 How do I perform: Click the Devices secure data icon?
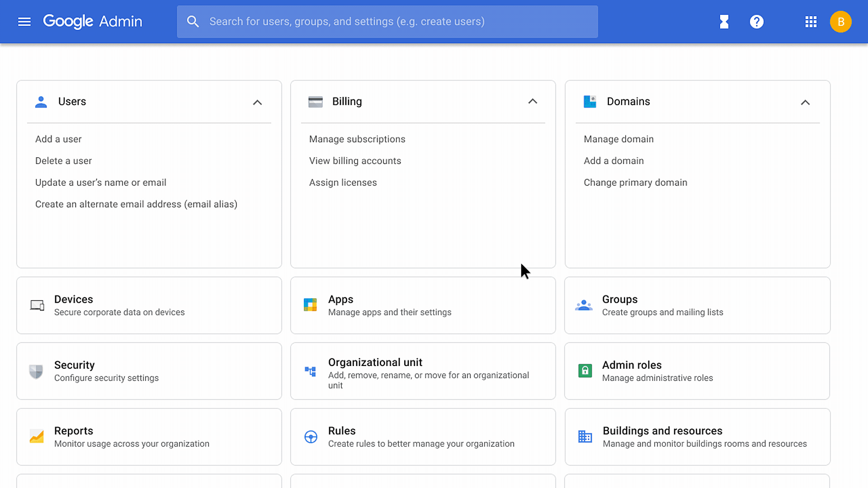[37, 305]
